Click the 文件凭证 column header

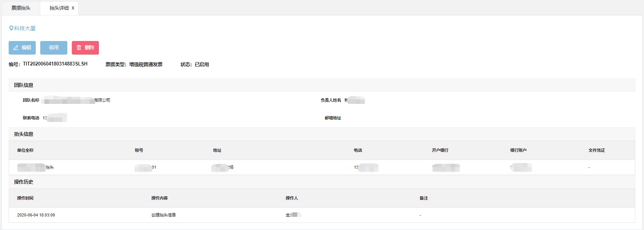(596, 150)
